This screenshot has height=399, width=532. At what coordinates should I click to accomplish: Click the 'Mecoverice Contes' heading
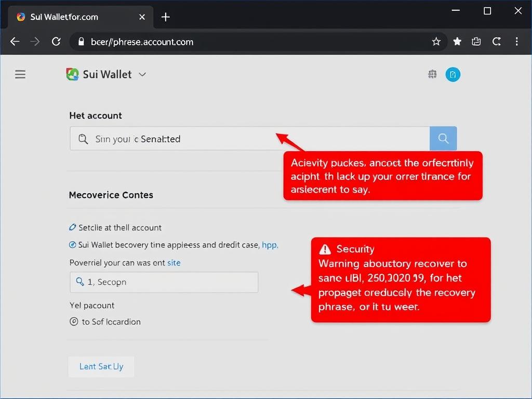111,195
